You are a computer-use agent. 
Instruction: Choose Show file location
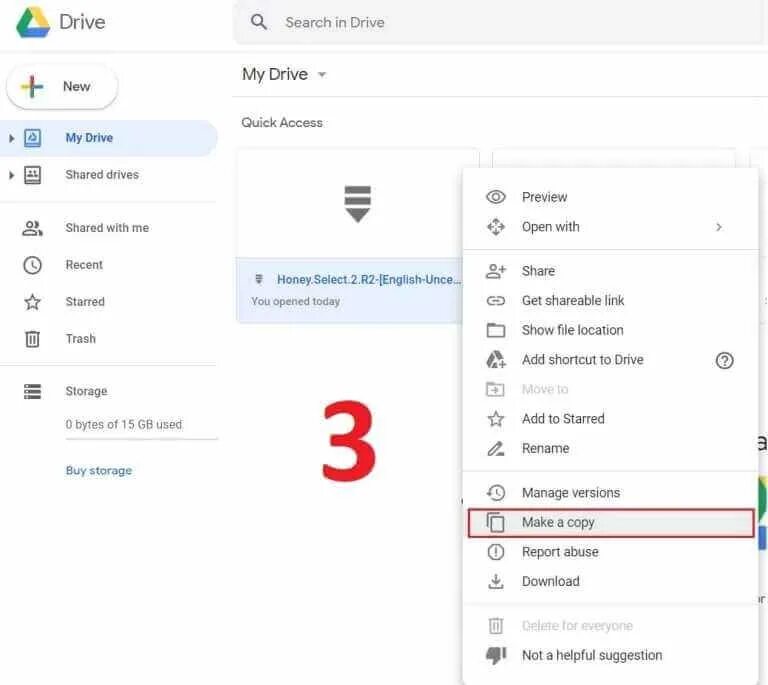coord(610,330)
